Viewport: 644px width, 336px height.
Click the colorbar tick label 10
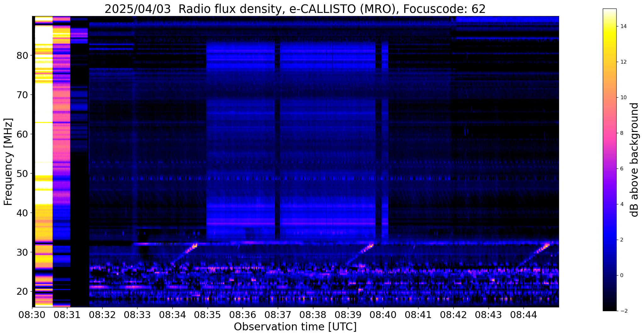623,98
